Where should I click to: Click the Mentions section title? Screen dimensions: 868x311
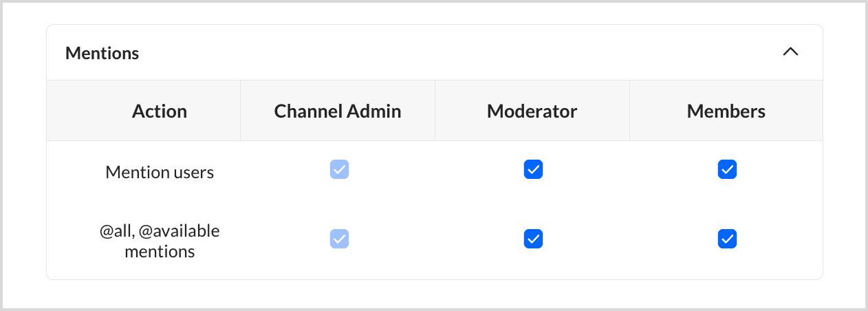[x=102, y=53]
